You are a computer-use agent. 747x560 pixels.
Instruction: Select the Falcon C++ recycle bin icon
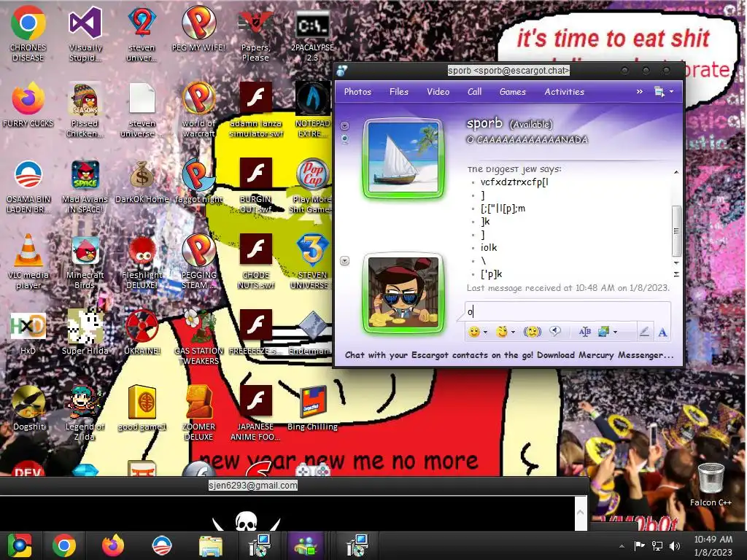pos(711,484)
